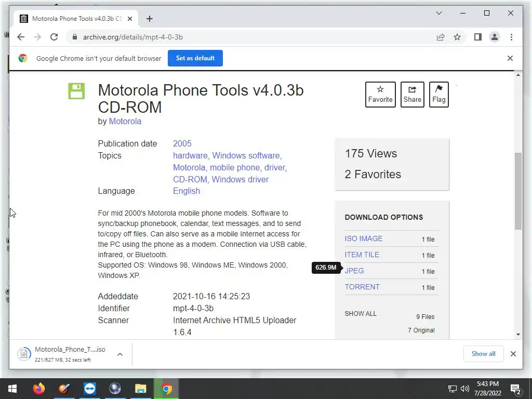
Task: Download the ISO IMAGE file
Action: coord(364,238)
